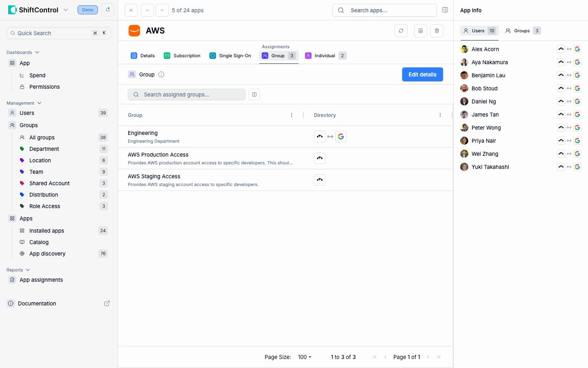Open Documentation external link icon

click(107, 303)
